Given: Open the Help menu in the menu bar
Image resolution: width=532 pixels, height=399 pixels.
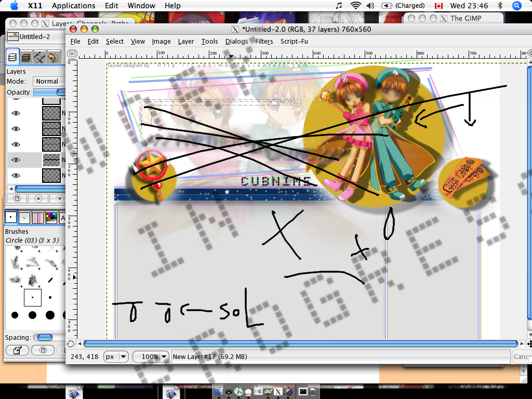Looking at the screenshot, I should 172,6.
